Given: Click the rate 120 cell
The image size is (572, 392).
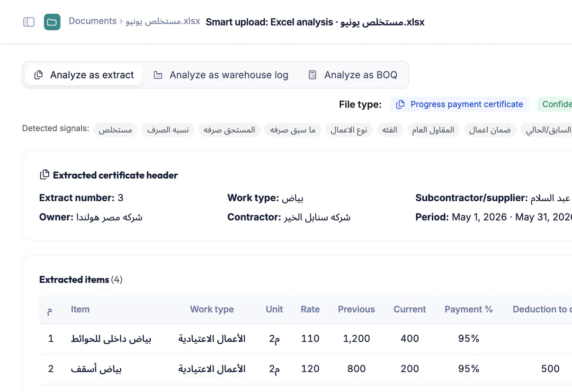Looking at the screenshot, I should coord(310,369).
